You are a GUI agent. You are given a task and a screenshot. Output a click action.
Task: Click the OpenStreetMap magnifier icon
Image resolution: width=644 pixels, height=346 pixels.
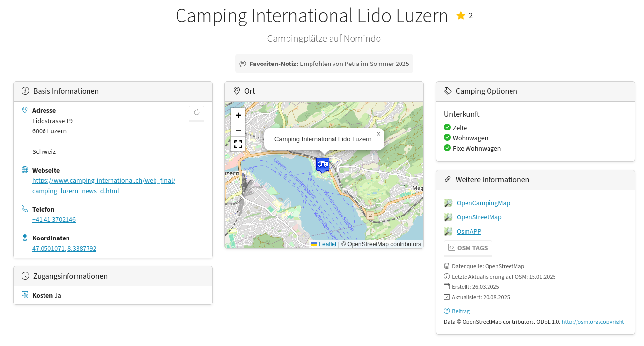click(448, 217)
